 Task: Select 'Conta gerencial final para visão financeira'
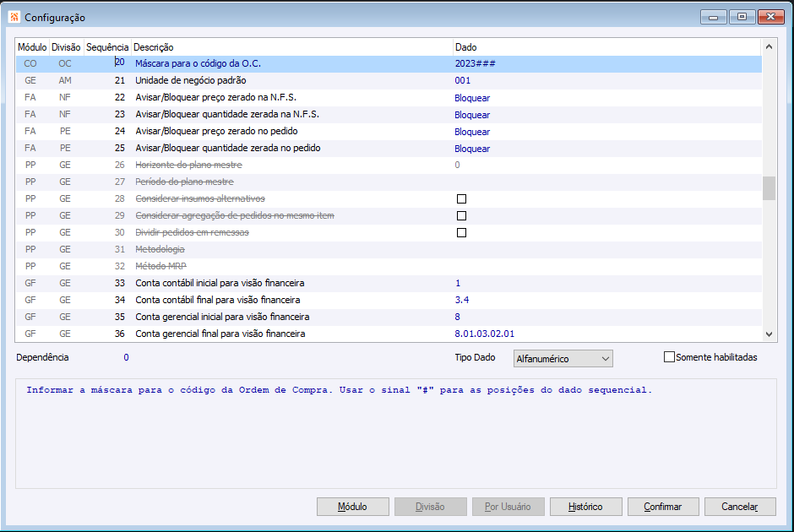tap(389, 334)
